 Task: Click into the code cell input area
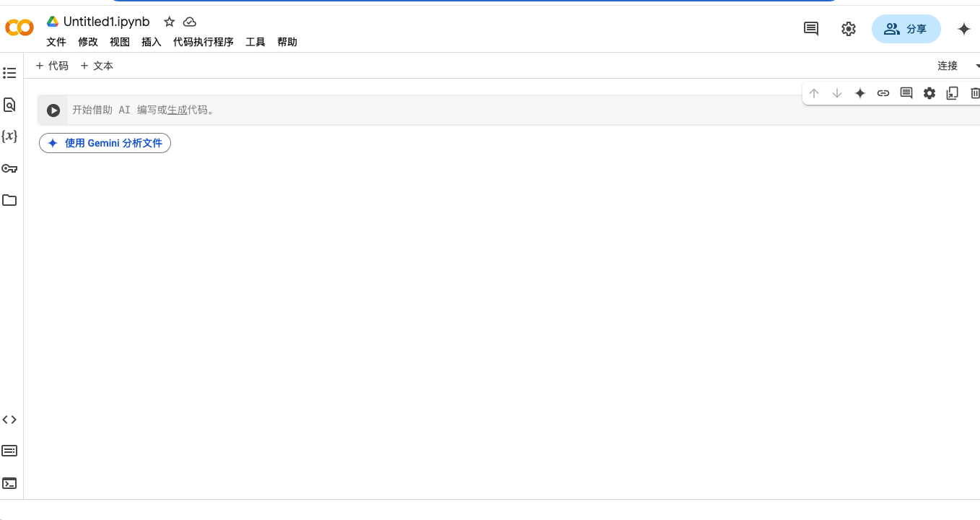(x=433, y=110)
